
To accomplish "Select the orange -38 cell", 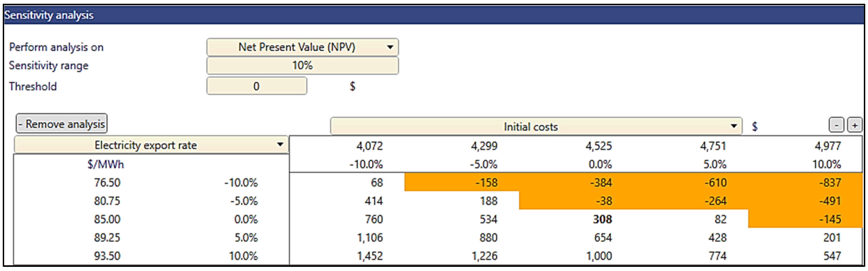I will coord(604,201).
